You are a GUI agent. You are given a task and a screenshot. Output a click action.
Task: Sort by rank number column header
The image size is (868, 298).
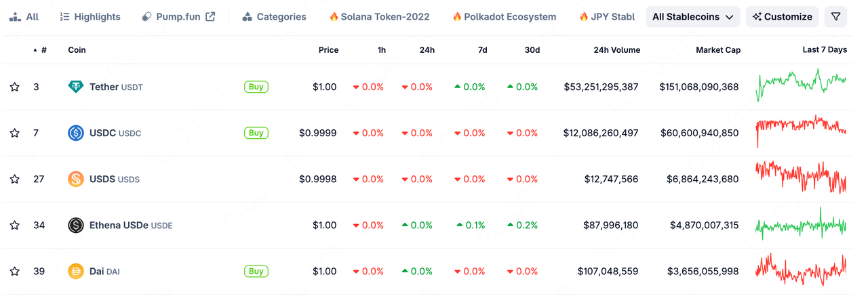coord(43,50)
